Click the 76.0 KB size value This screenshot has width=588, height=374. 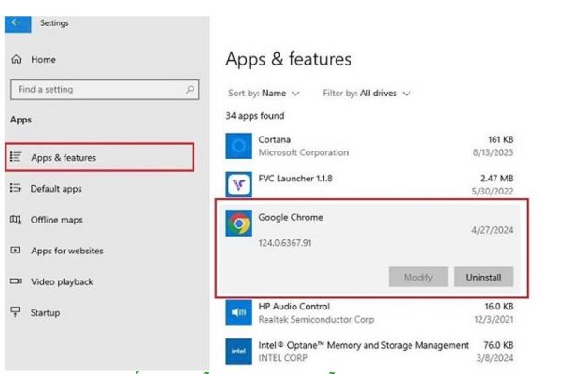click(x=498, y=345)
